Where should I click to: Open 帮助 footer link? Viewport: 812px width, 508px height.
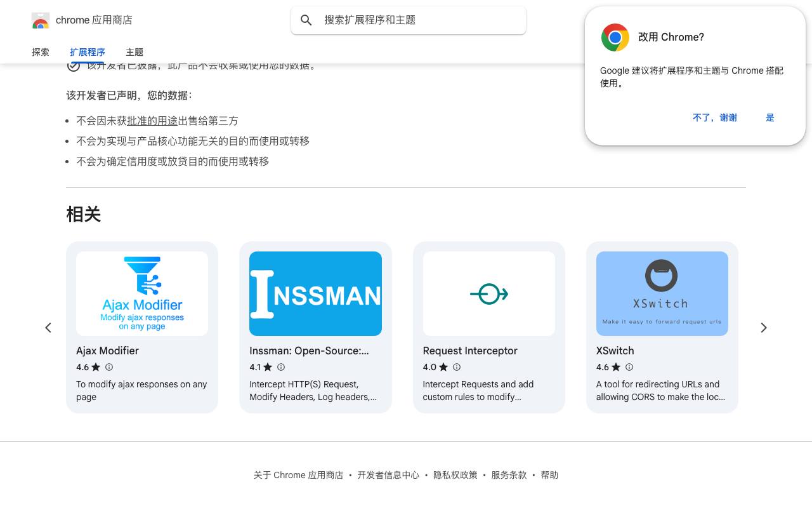(x=549, y=475)
